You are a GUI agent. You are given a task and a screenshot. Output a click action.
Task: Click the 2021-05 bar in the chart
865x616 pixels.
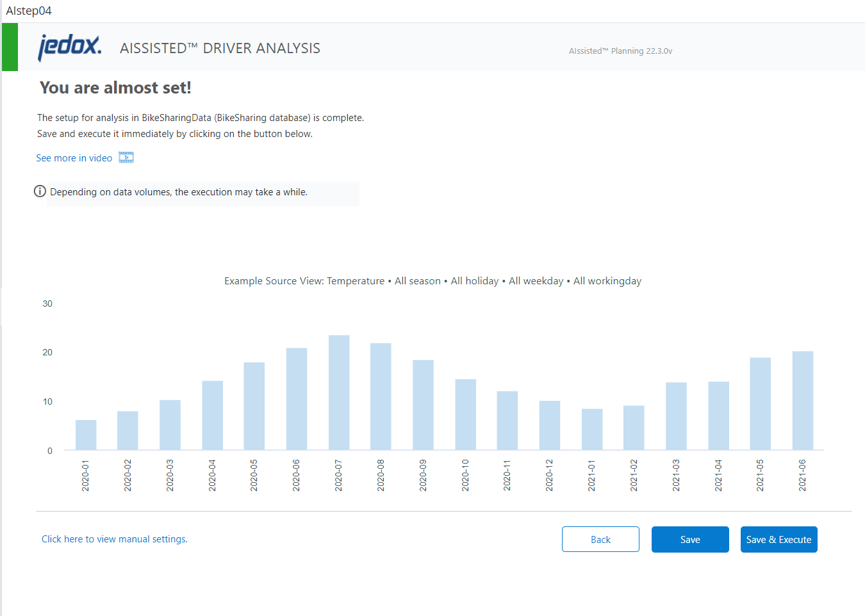(761, 403)
